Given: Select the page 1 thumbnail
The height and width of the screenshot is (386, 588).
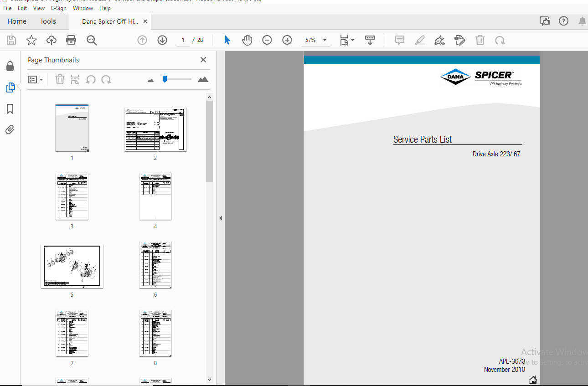Looking at the screenshot, I should click(72, 128).
